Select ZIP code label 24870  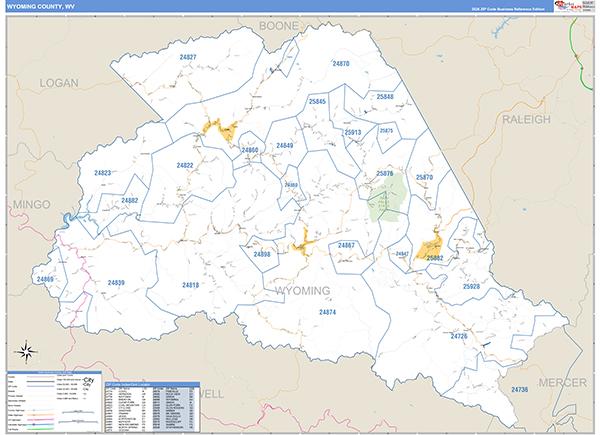click(x=341, y=64)
